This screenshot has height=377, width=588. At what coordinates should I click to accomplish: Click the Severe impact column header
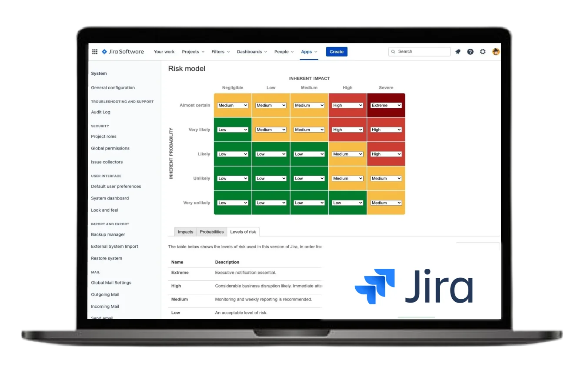tap(386, 88)
